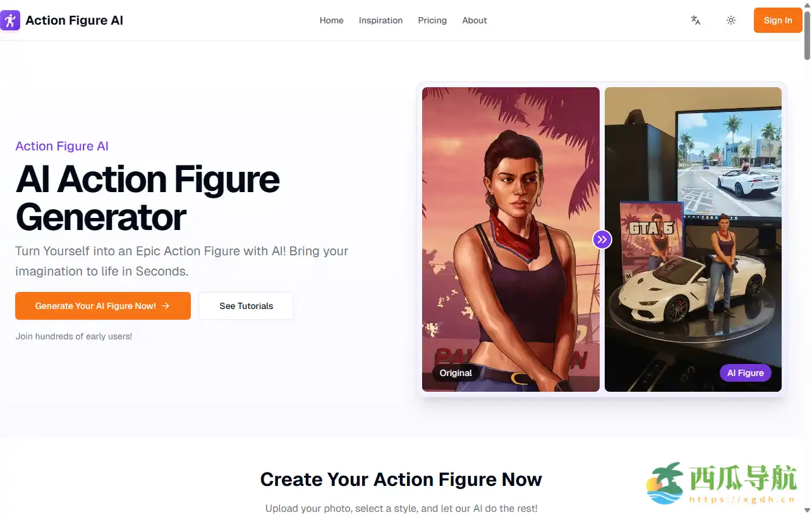
Task: Click the AI Figure result image
Action: pos(693,239)
